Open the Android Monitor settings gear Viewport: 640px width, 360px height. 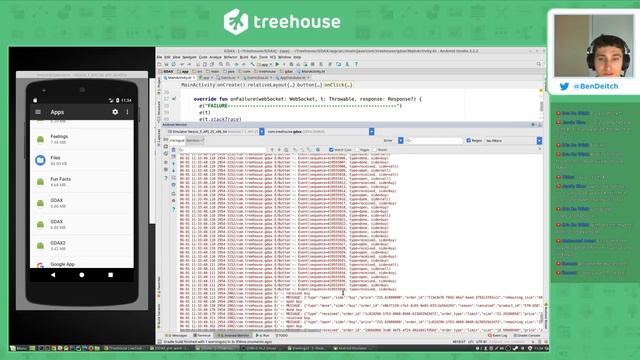(533, 124)
